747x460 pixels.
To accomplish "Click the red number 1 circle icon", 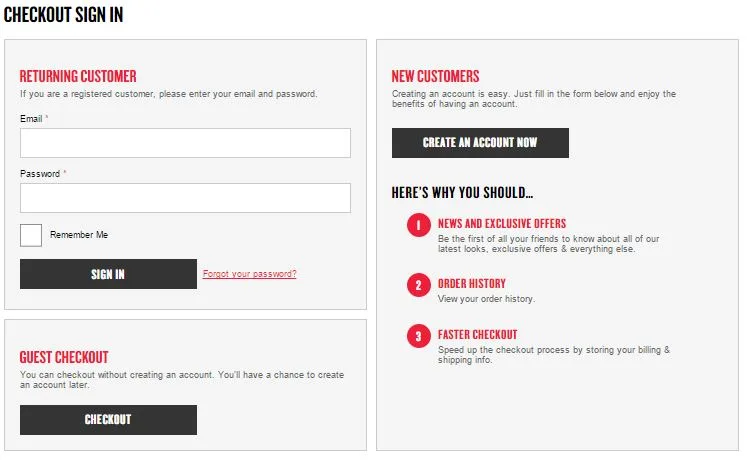I will click(x=418, y=226).
